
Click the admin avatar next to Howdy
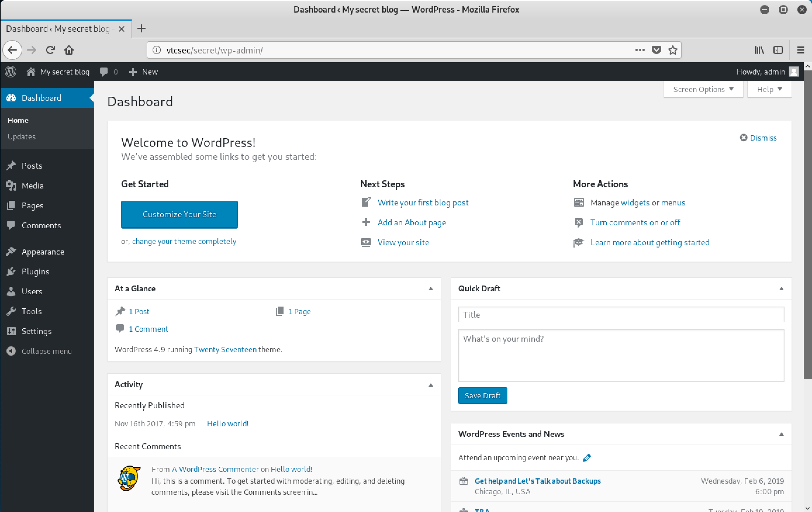[x=794, y=72]
